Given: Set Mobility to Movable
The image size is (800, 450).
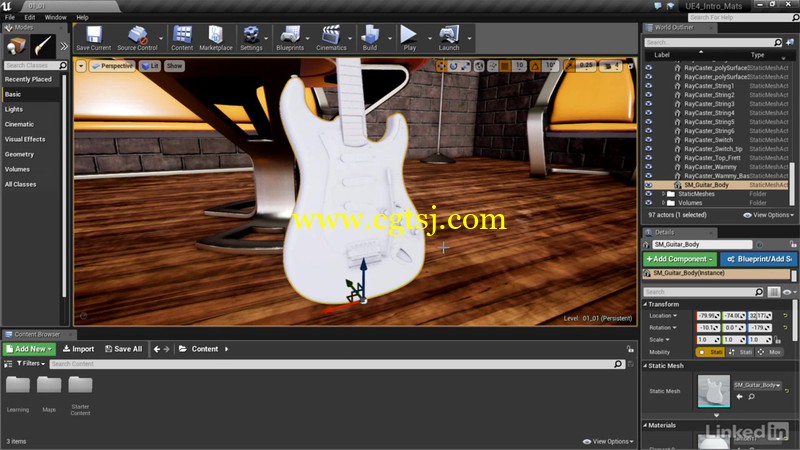Looking at the screenshot, I should 769,352.
